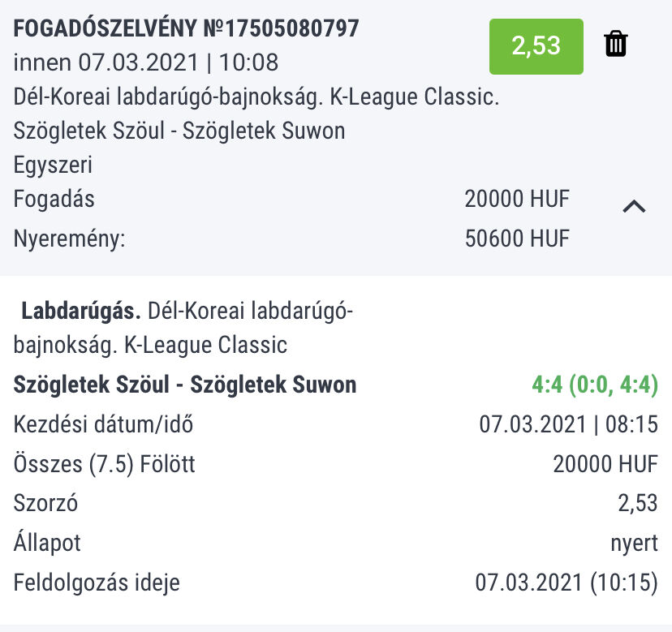Click the 'Állapot' status label
The width and height of the screenshot is (672, 632).
tap(47, 543)
